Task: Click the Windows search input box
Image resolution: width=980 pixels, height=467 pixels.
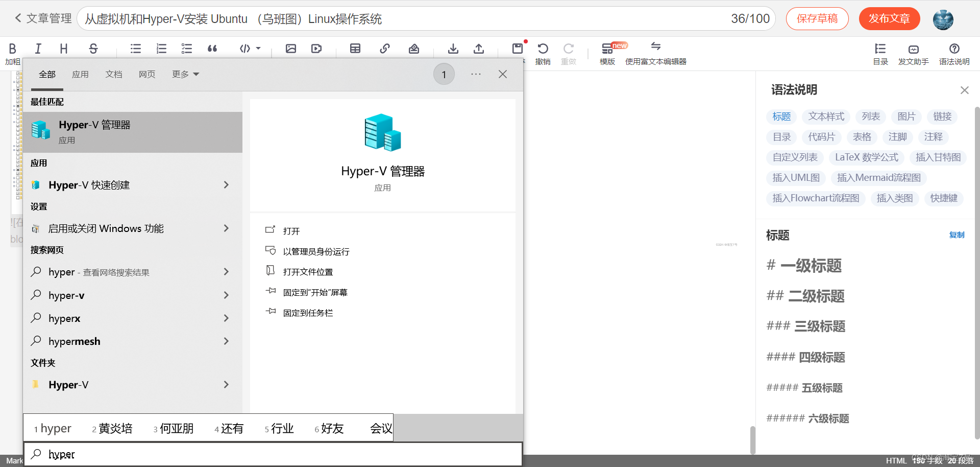Action: tap(273, 454)
